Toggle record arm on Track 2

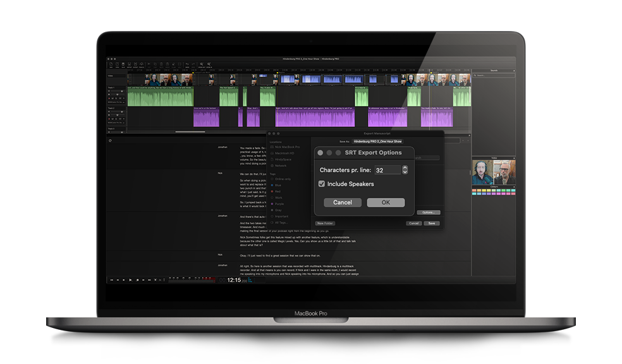[x=109, y=119]
